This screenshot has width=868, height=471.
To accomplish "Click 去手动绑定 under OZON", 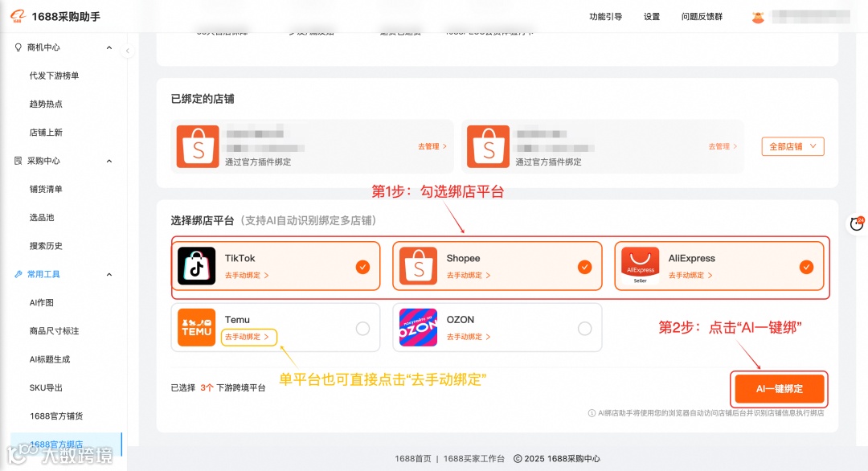I will (469, 337).
